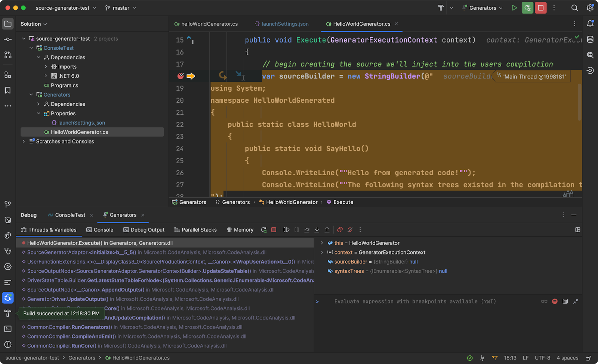Open the Build hammer tool window
Viewport: 598px width, 364px height.
pos(8,313)
